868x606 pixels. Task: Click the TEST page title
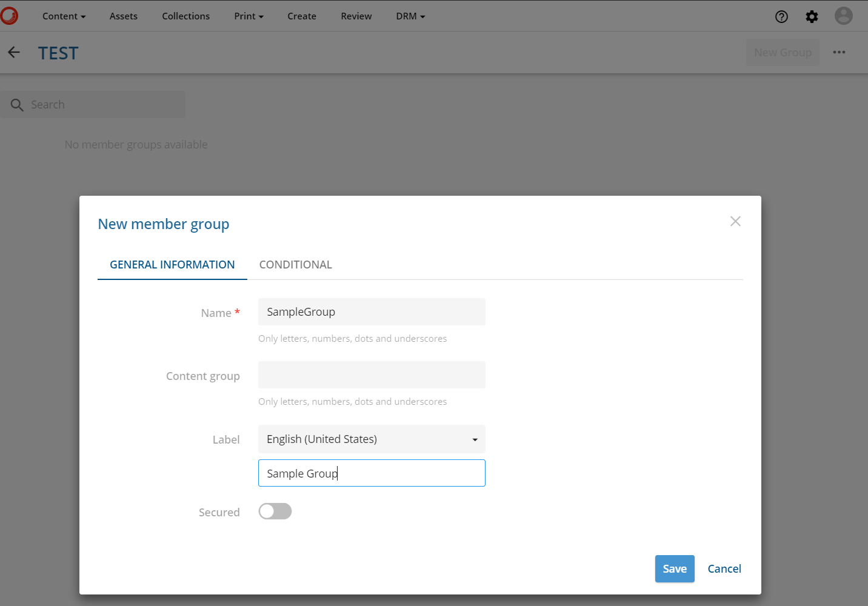[x=58, y=53]
